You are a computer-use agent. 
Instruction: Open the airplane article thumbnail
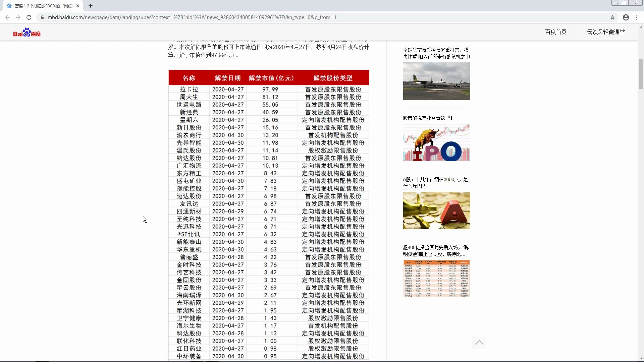436,81
